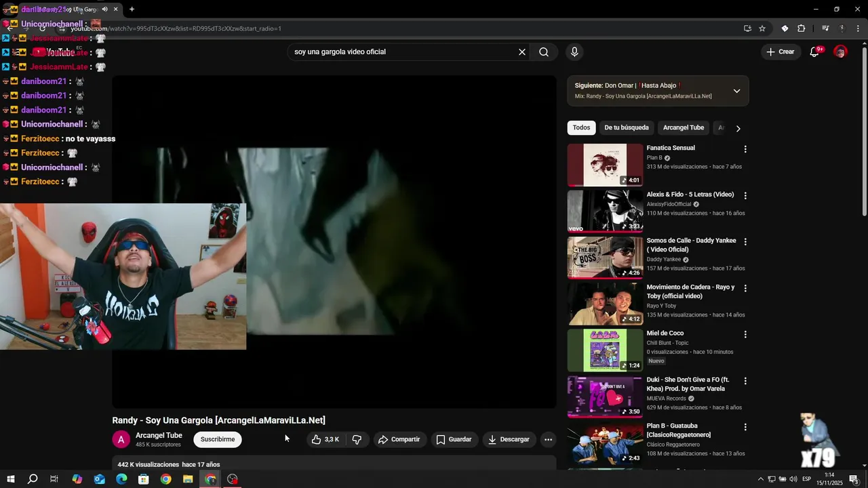The image size is (868, 488).
Task: Open a new browser tab
Action: [132, 9]
